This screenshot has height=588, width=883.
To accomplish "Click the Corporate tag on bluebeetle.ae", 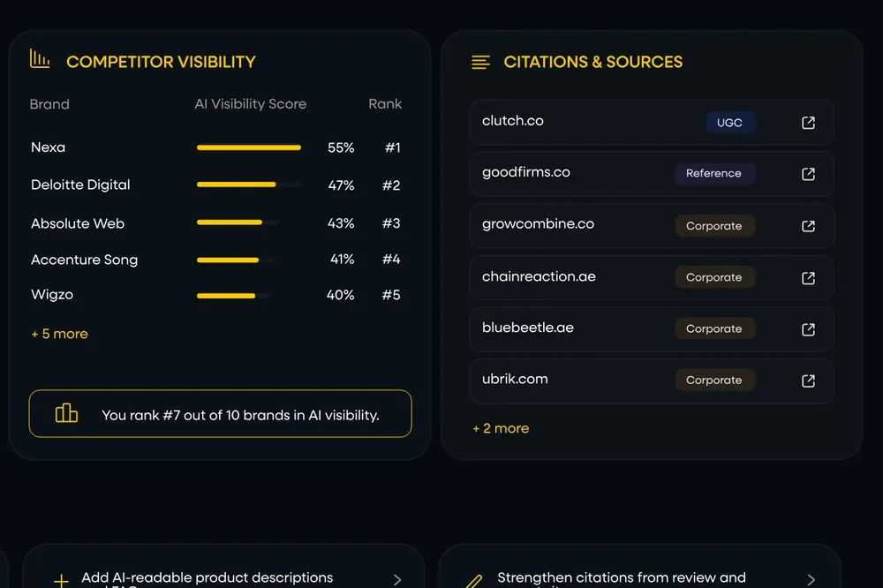I will click(714, 329).
